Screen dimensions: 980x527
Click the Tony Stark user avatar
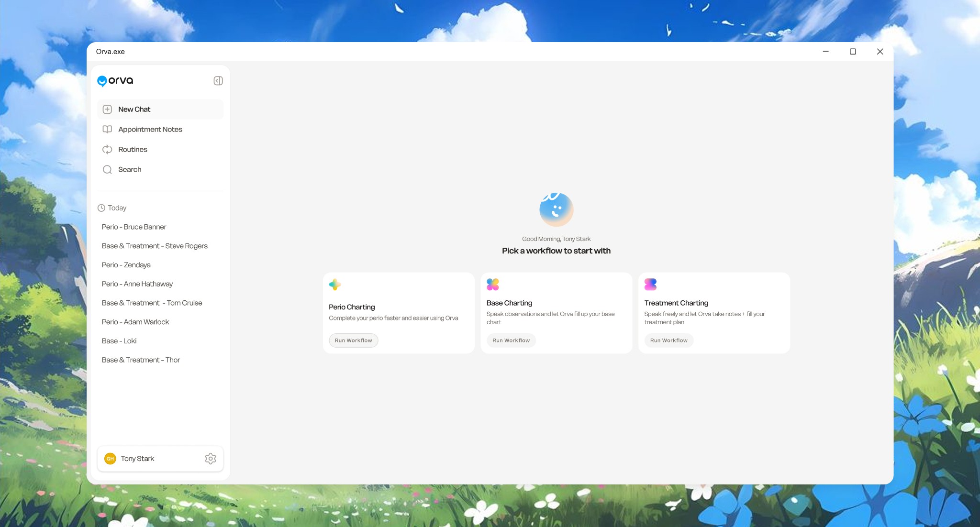click(x=110, y=459)
